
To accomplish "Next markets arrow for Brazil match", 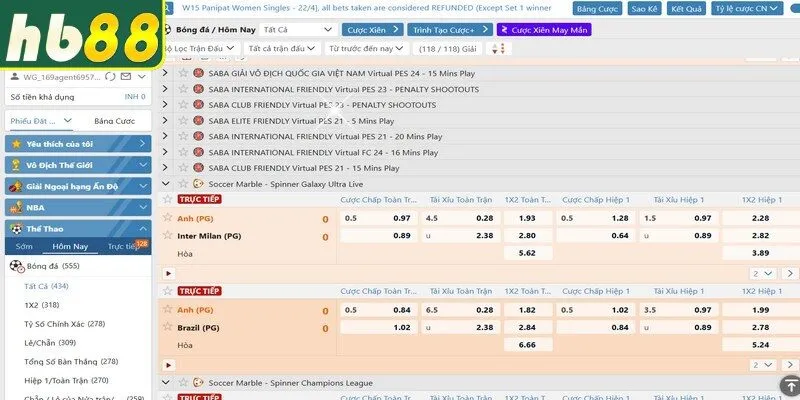I will click(x=789, y=365).
